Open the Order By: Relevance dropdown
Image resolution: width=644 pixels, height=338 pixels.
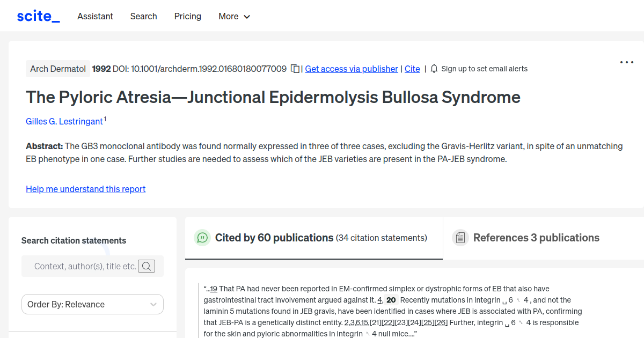pyautogui.click(x=92, y=304)
